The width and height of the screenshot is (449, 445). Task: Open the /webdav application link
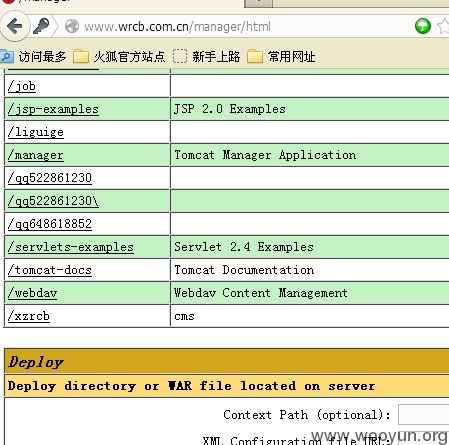click(32, 293)
